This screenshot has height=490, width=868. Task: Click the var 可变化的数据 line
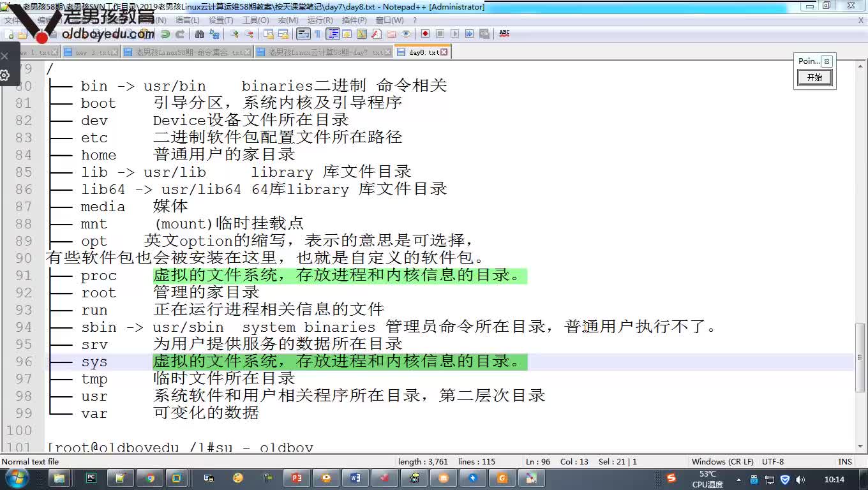pos(154,413)
